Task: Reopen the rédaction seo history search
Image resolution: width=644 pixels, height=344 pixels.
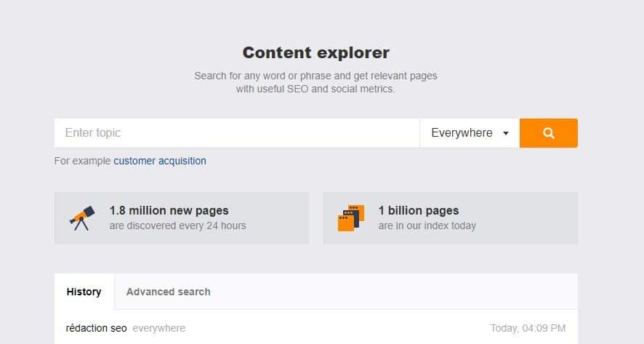Action: coord(96,328)
